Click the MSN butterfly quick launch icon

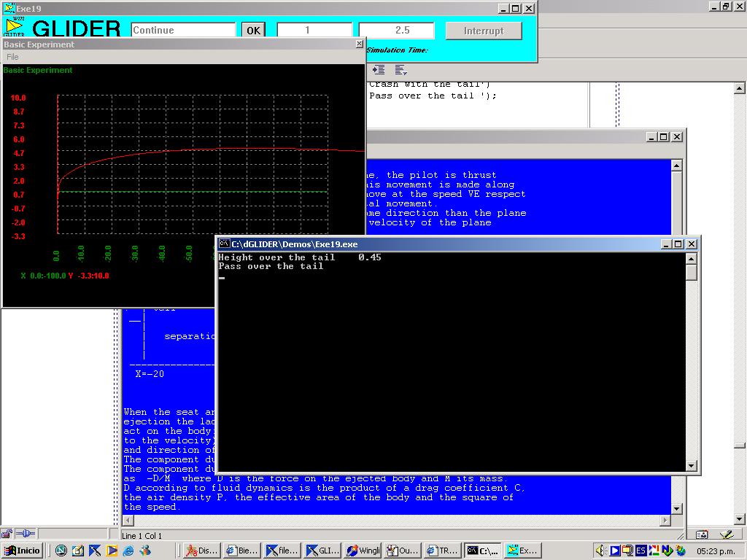[x=145, y=551]
